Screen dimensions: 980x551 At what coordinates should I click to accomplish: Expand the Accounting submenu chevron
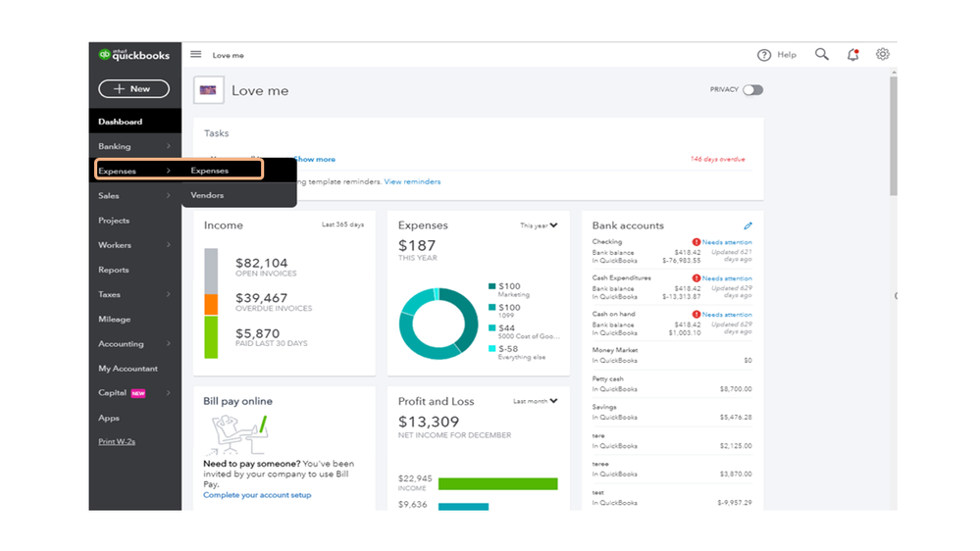point(168,343)
